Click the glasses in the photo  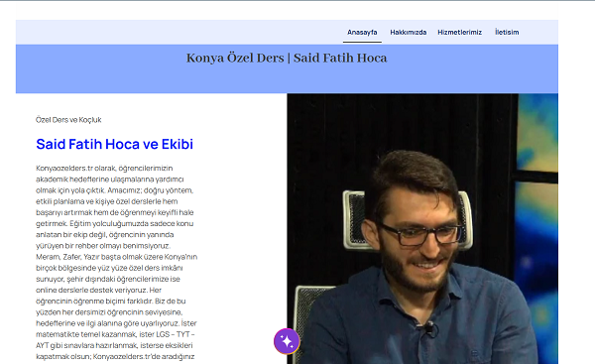419,233
